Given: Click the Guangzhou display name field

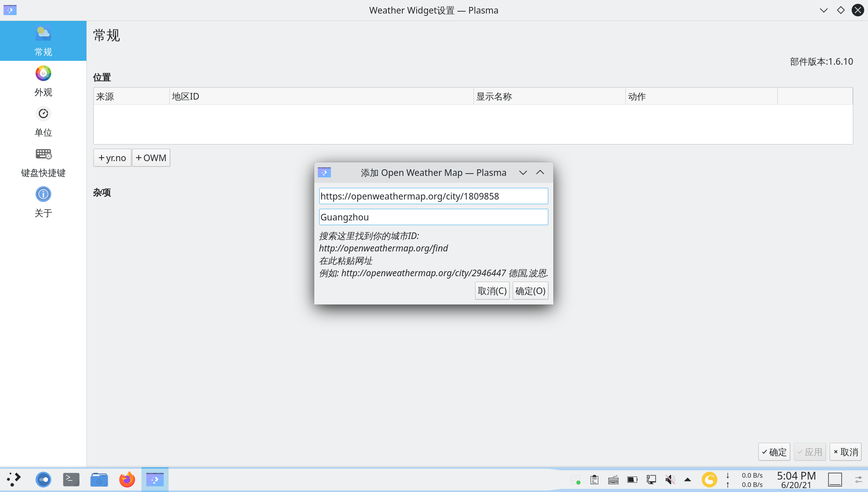Looking at the screenshot, I should coord(433,217).
